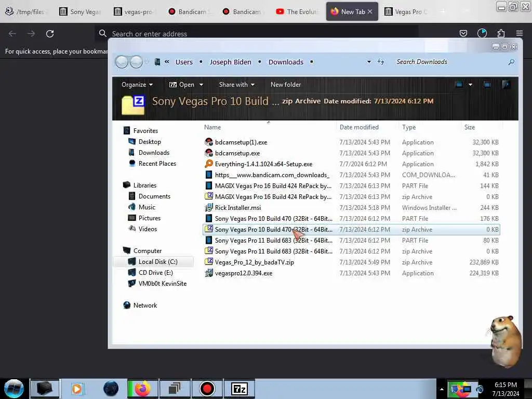
Task: Click the Open button in Explorer toolbar
Action: (182, 85)
